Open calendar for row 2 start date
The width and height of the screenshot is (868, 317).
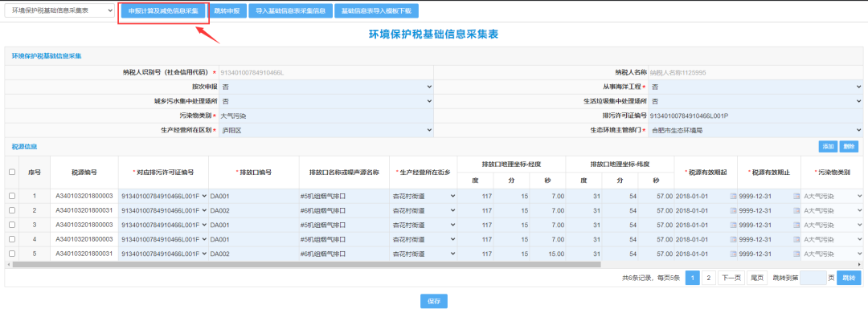pyautogui.click(x=734, y=211)
